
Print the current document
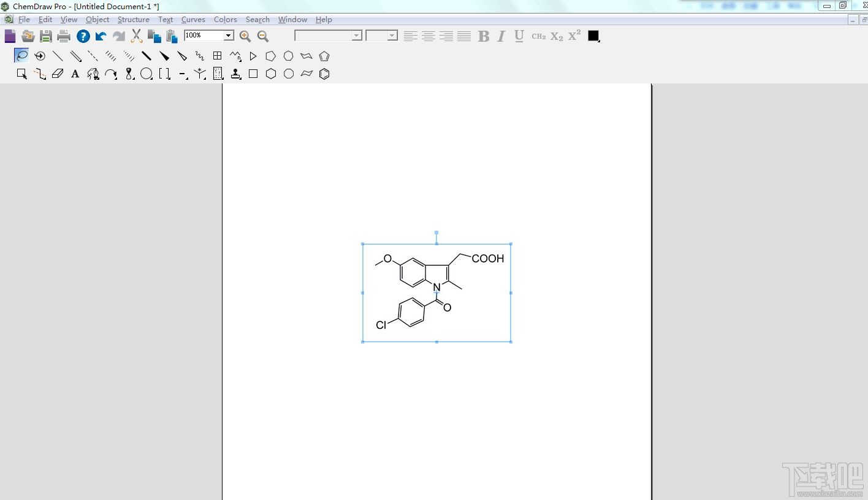pos(64,36)
